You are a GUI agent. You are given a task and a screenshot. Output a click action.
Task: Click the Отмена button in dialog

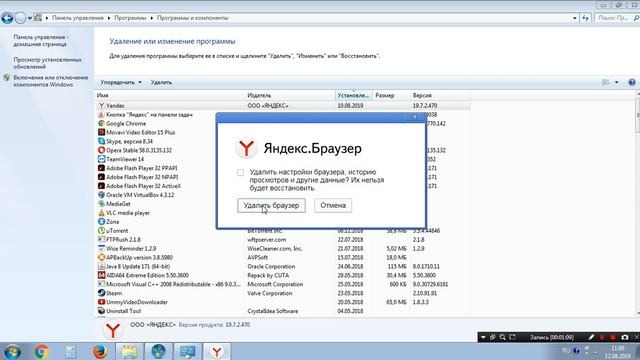pos(333,205)
